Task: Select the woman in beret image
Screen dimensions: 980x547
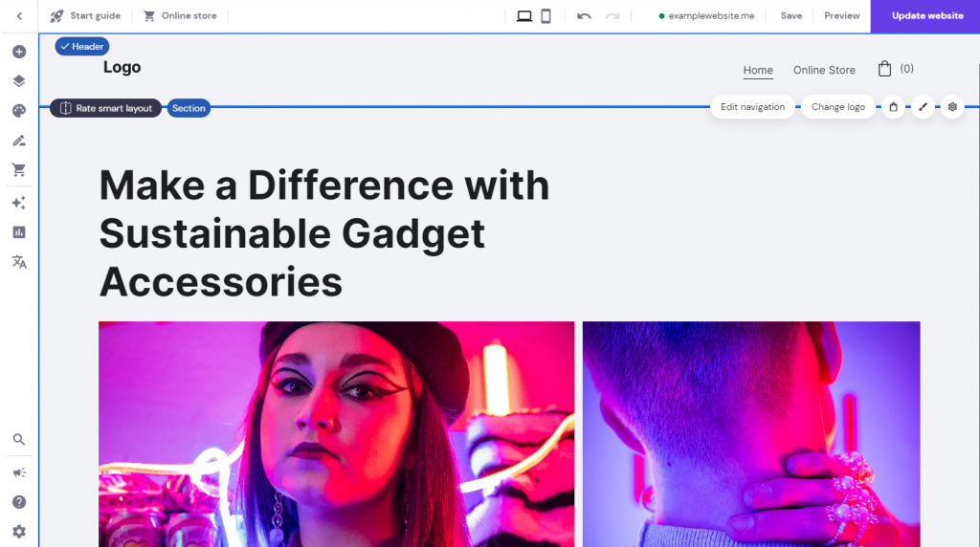Action: click(x=336, y=434)
